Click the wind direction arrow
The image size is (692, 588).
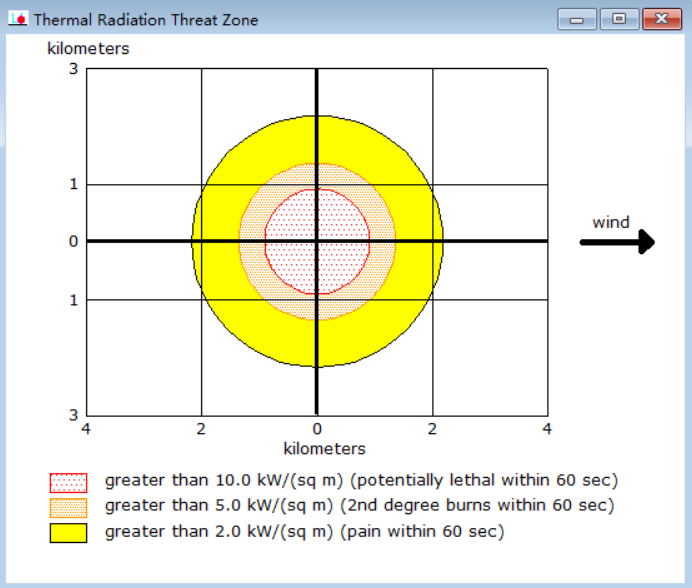coord(617,242)
